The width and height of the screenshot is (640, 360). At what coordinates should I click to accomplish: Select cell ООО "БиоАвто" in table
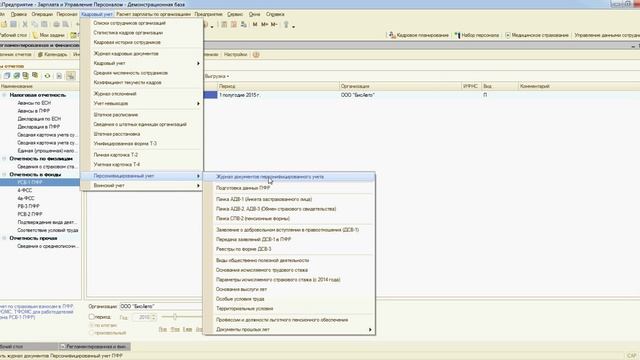tap(400, 95)
